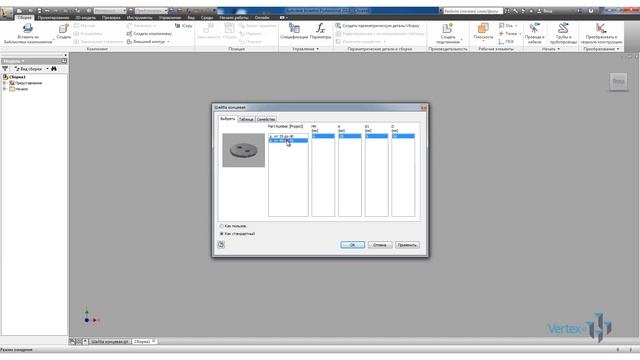Open the material dropdown in quick access toolbar
The width and height of the screenshot is (640, 360).
(110, 11)
